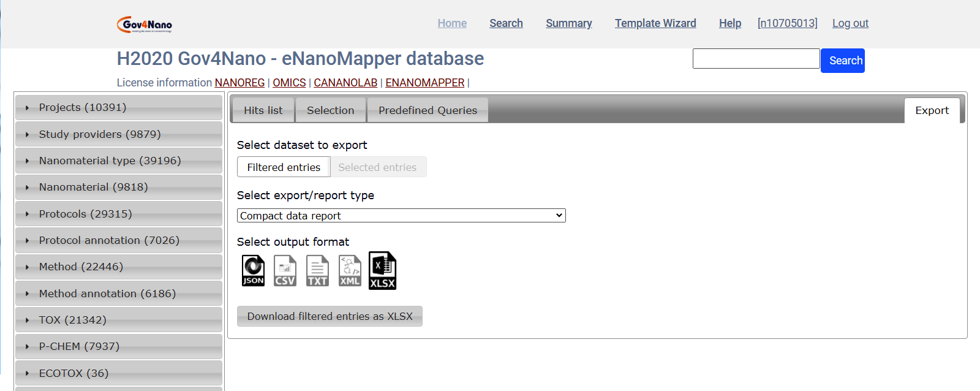980x391 pixels.
Task: Expand the Method (22446) facet
Action: click(x=119, y=267)
